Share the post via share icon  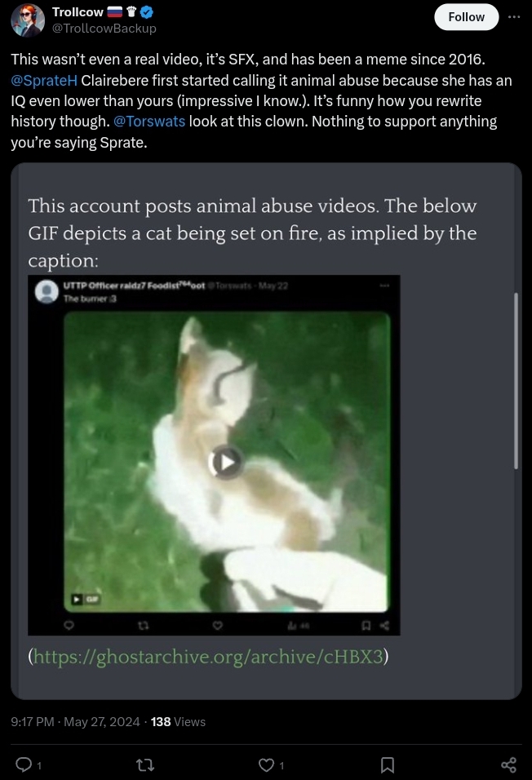tap(508, 764)
